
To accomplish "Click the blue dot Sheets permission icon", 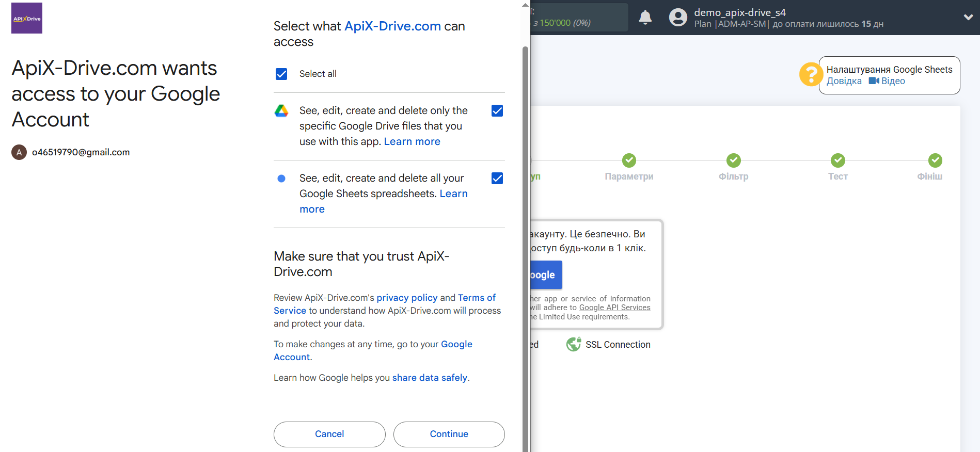I will (281, 179).
